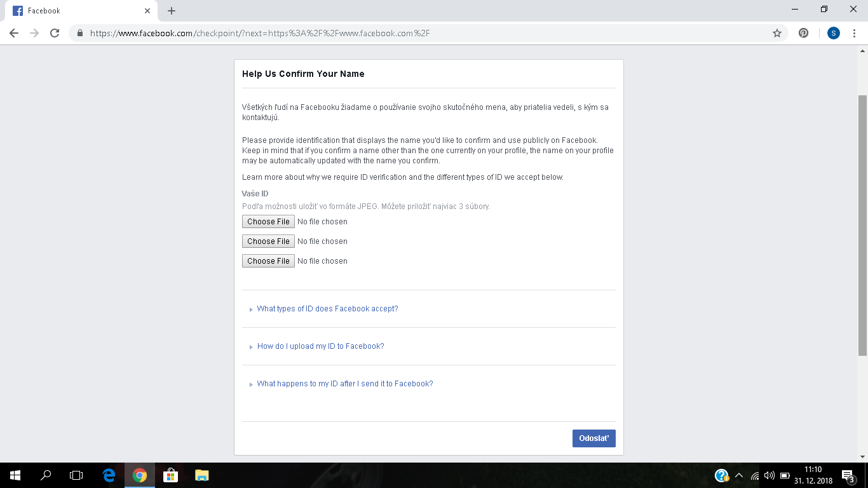868x488 pixels.
Task: Open Microsoft Store from the taskbar
Action: pyautogui.click(x=170, y=475)
